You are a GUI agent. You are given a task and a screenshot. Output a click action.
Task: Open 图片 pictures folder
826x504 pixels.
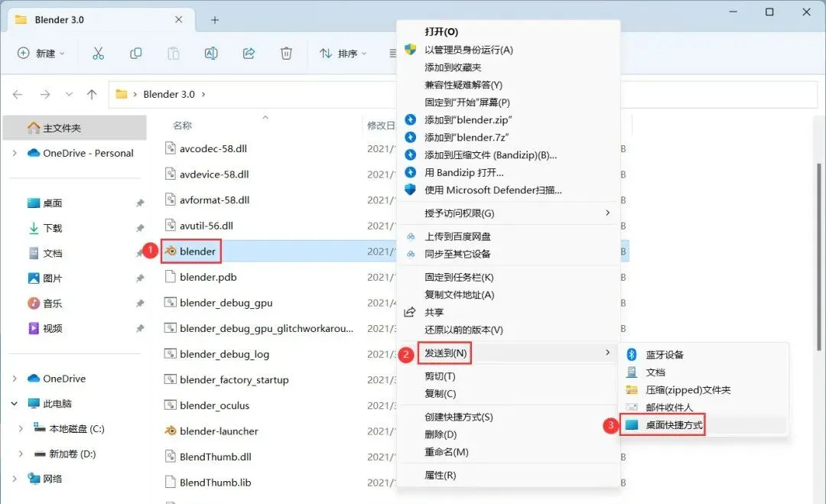pyautogui.click(x=52, y=278)
